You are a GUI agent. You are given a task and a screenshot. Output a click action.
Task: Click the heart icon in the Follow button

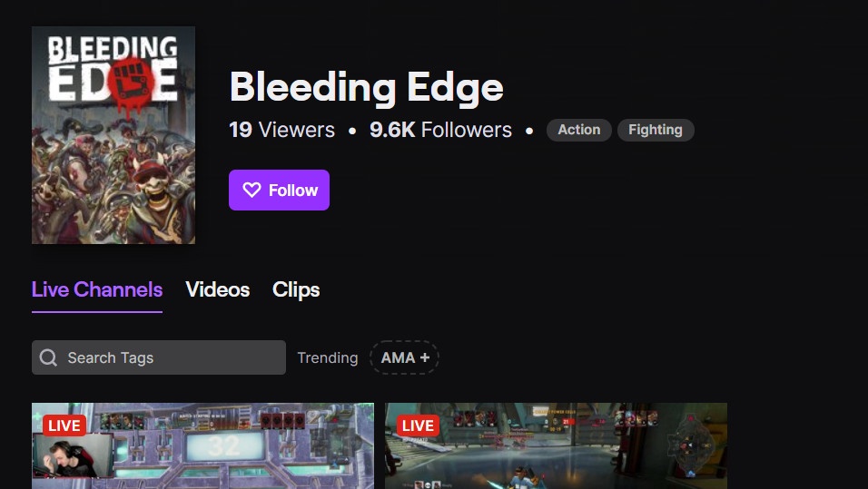tap(252, 191)
